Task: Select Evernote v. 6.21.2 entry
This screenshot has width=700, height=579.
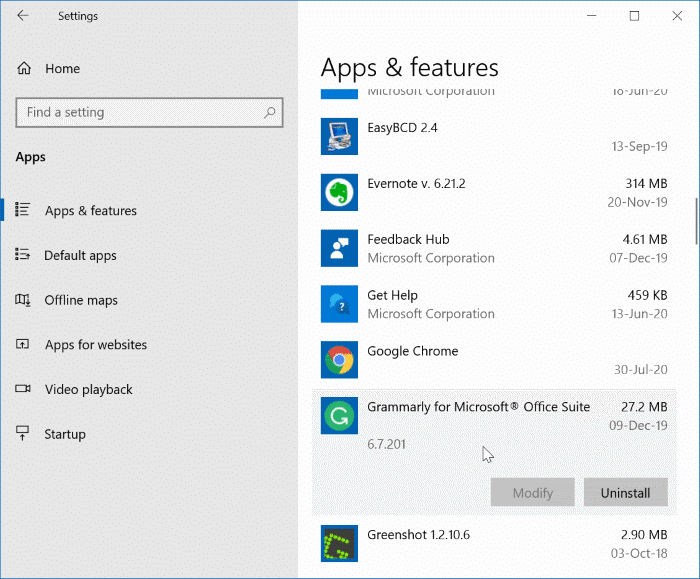Action: [x=494, y=192]
